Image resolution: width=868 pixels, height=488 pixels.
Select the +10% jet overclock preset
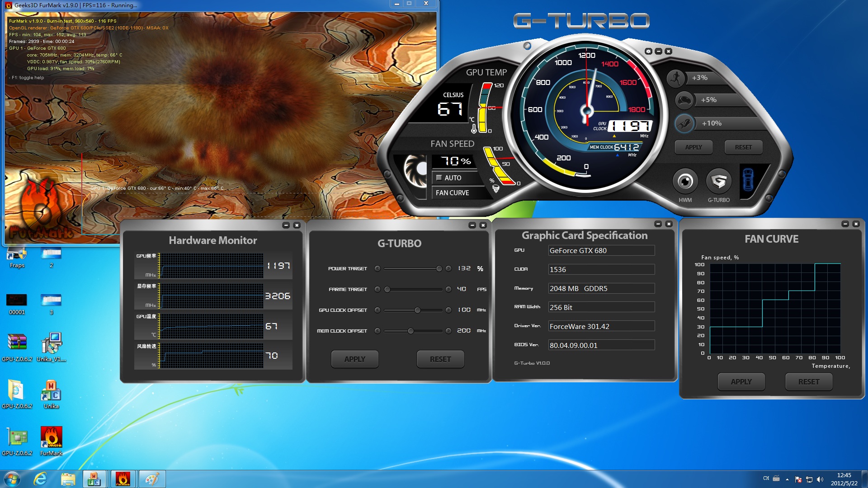click(684, 123)
